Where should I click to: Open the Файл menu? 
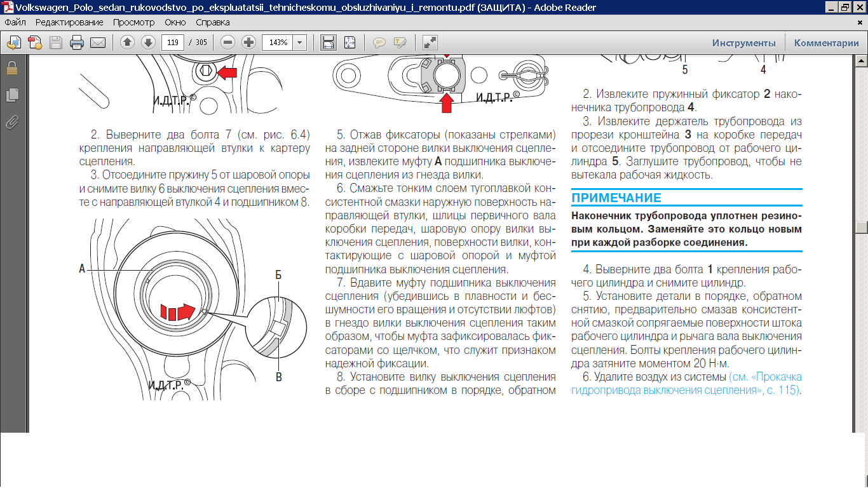15,22
